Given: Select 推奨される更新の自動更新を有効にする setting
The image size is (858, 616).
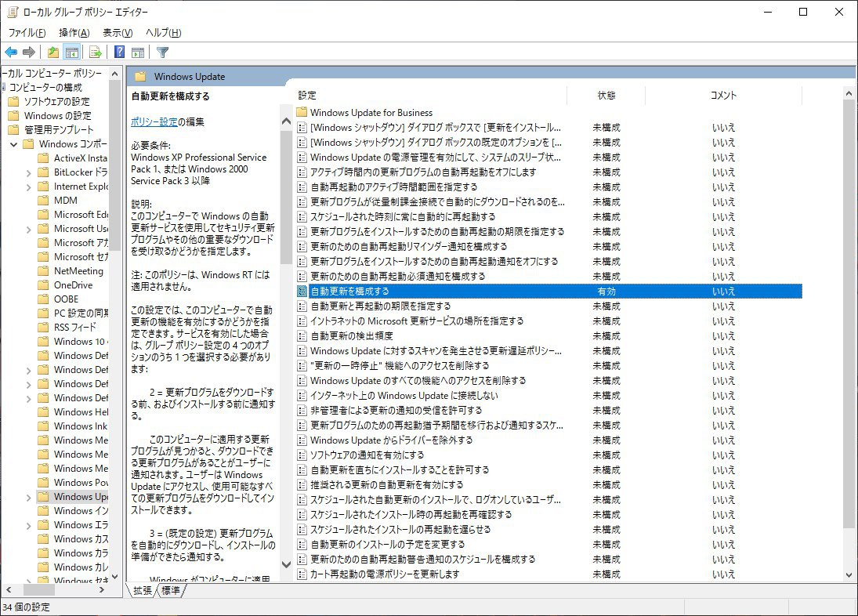Looking at the screenshot, I should (386, 484).
